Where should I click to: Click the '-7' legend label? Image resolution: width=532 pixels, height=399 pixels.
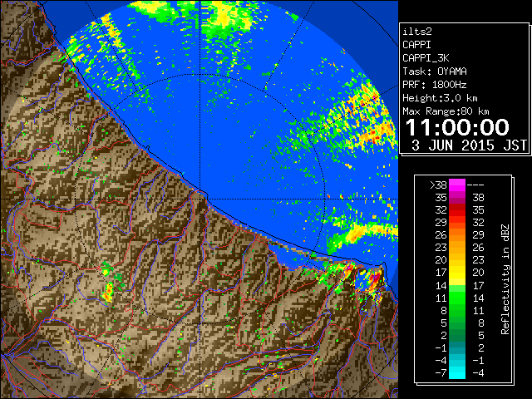pyautogui.click(x=441, y=372)
